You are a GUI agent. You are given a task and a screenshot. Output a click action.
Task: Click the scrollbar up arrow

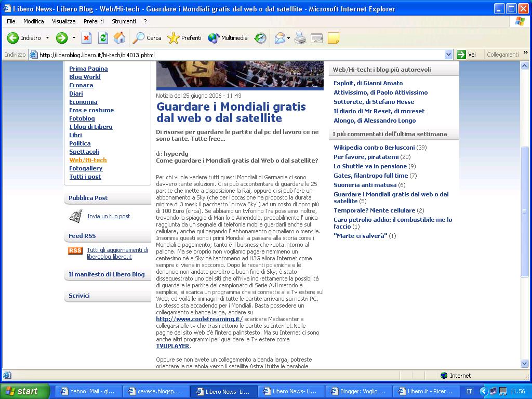[x=525, y=65]
